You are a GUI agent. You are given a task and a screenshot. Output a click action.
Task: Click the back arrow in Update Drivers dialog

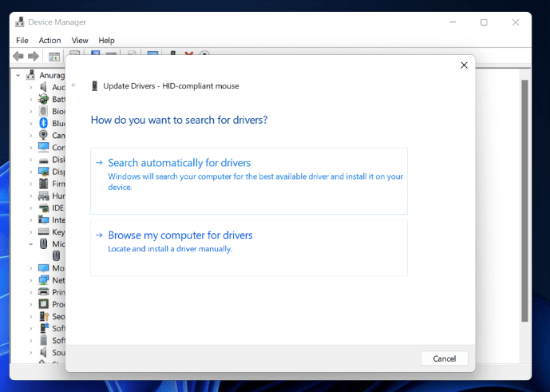[x=74, y=85]
